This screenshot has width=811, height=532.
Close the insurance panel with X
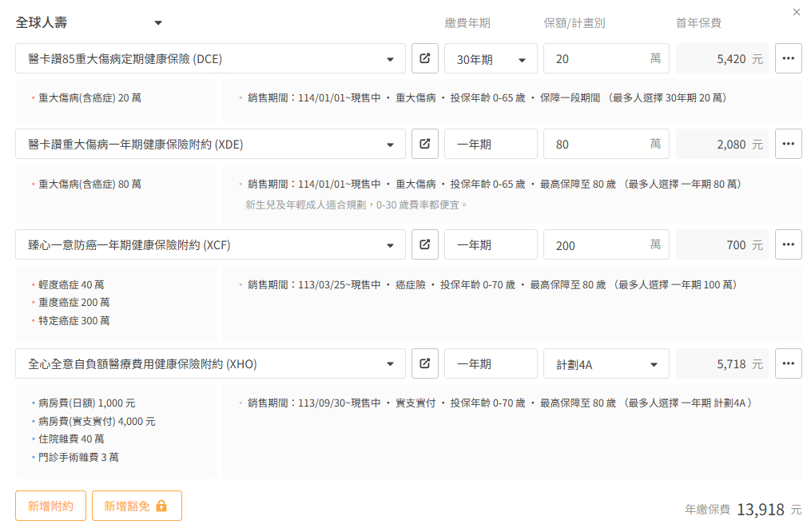click(x=796, y=12)
